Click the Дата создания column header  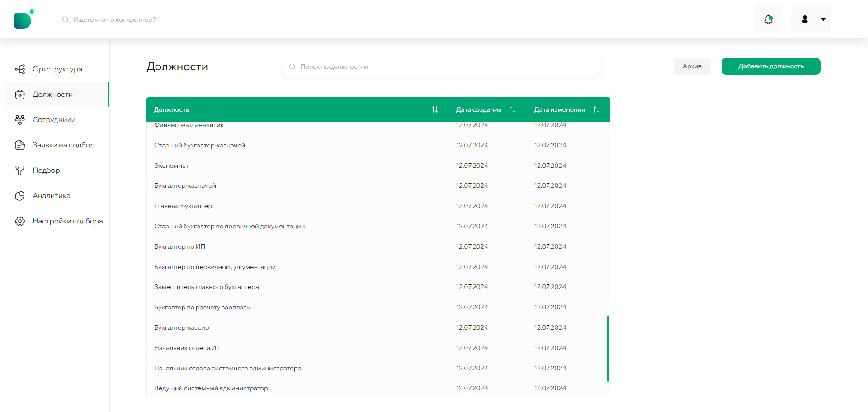[479, 109]
